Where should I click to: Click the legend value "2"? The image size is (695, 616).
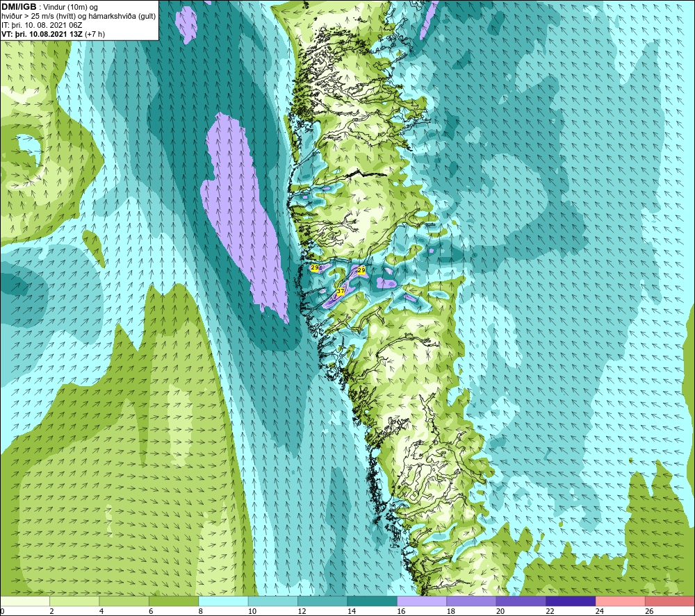point(52,611)
